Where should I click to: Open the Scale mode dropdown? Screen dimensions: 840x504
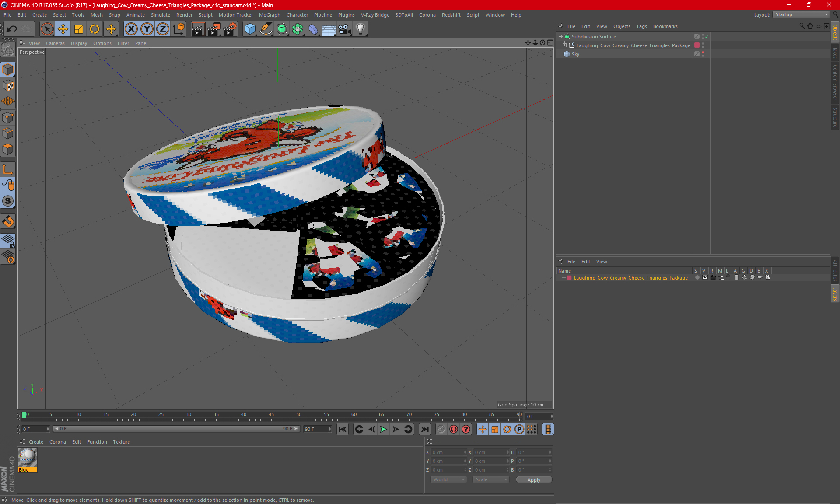[x=491, y=479]
